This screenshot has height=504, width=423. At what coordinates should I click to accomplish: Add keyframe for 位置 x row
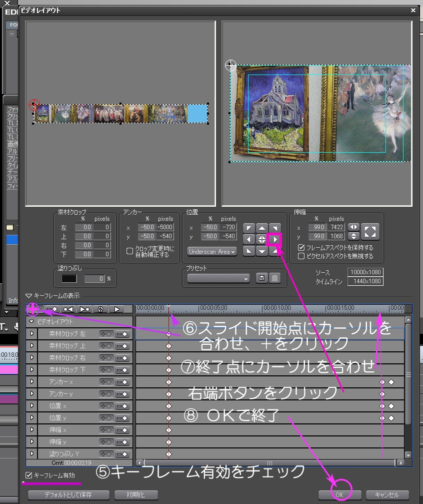point(105,406)
